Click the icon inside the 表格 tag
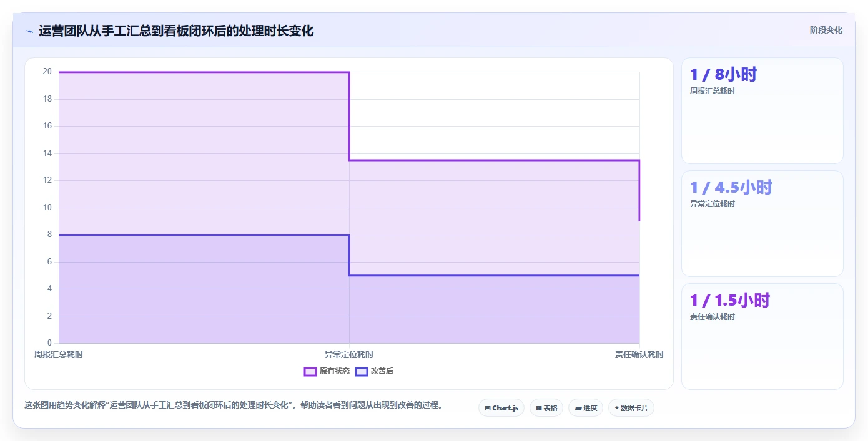The width and height of the screenshot is (868, 441). tap(539, 409)
